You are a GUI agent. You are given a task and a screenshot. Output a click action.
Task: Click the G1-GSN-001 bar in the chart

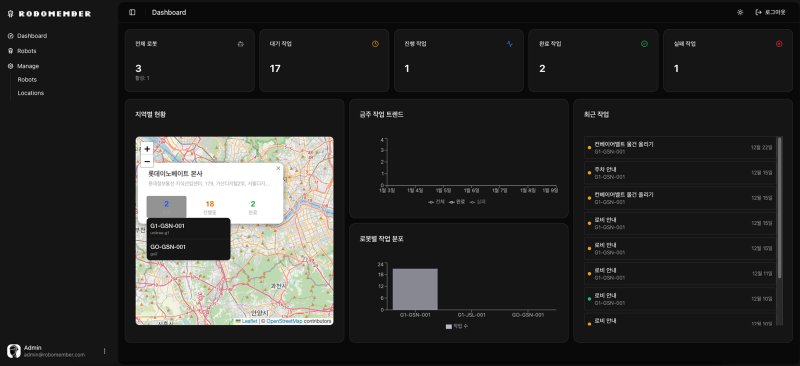coord(415,289)
